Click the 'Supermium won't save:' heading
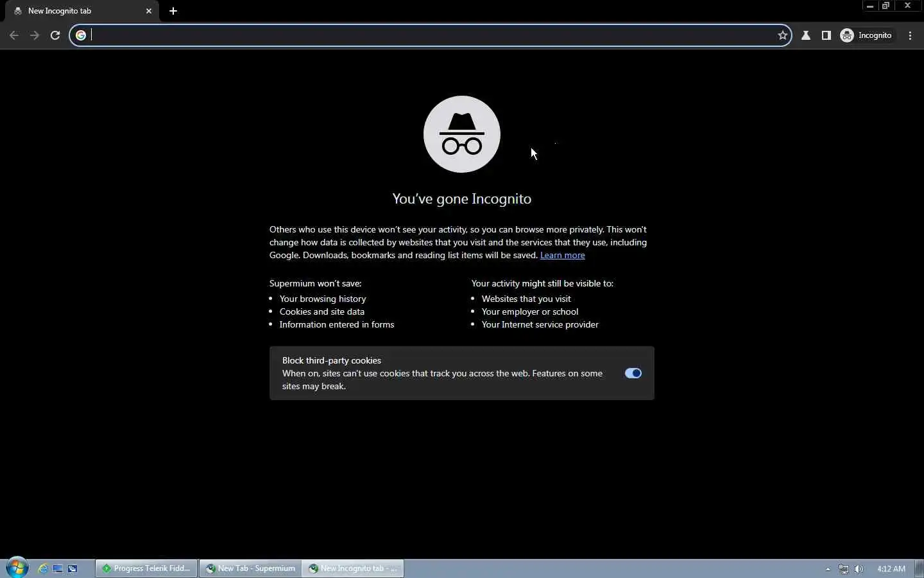The width and height of the screenshot is (924, 578). [316, 283]
